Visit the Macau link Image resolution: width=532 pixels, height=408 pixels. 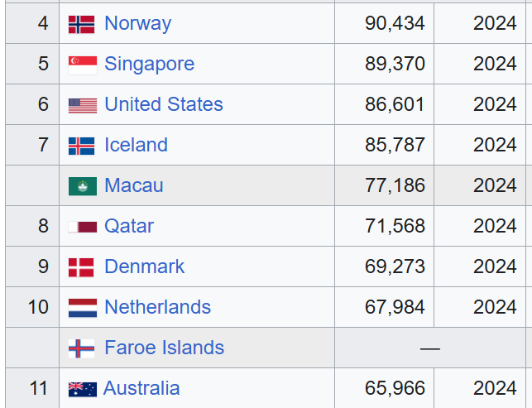[134, 185]
